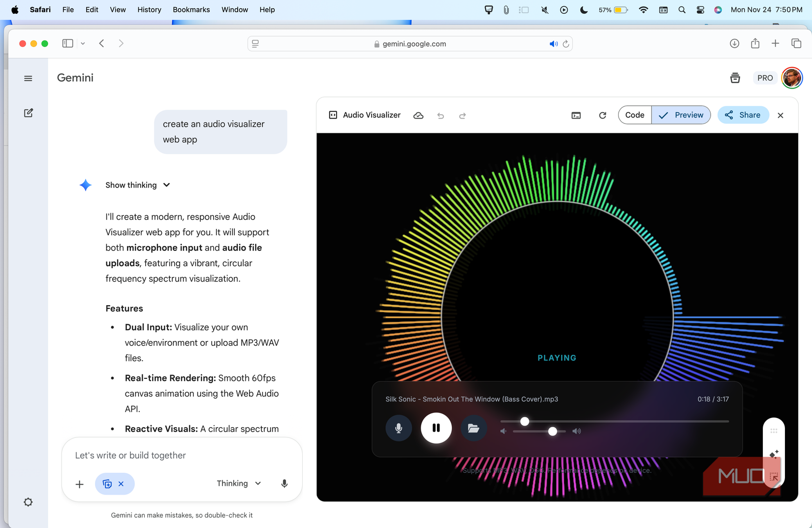The image size is (812, 528).
Task: Undo the last change with the undo arrow
Action: [x=440, y=115]
